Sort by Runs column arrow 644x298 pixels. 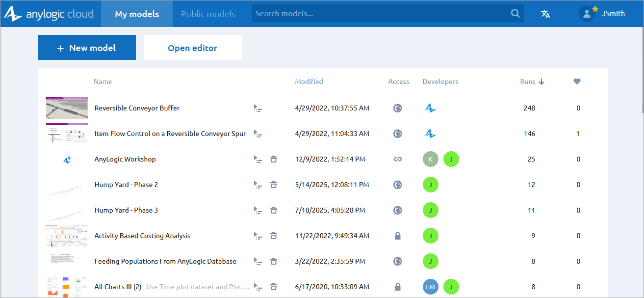click(541, 81)
